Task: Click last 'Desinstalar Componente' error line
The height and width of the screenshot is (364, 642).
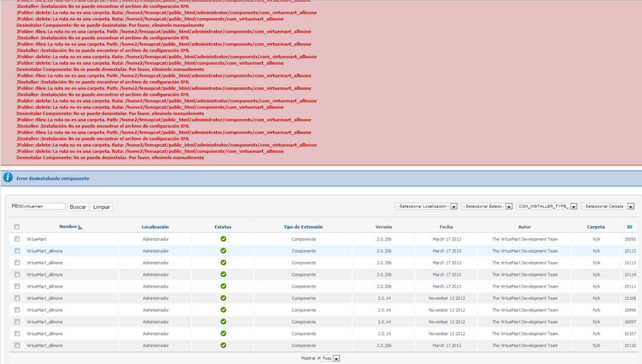Action: tap(110, 157)
